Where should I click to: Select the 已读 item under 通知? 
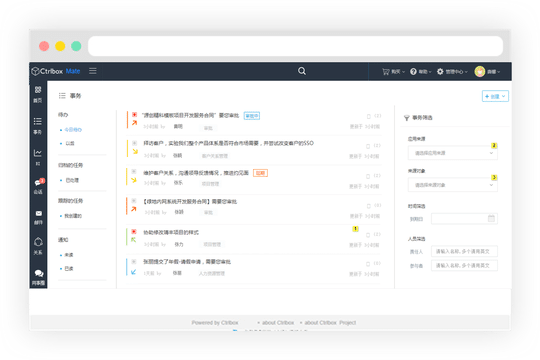click(x=69, y=269)
